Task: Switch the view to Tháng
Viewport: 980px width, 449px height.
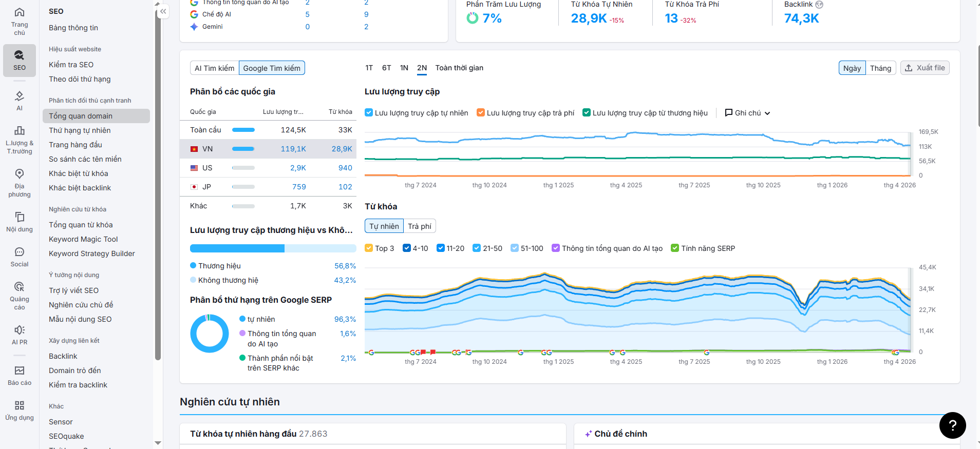Action: point(880,68)
